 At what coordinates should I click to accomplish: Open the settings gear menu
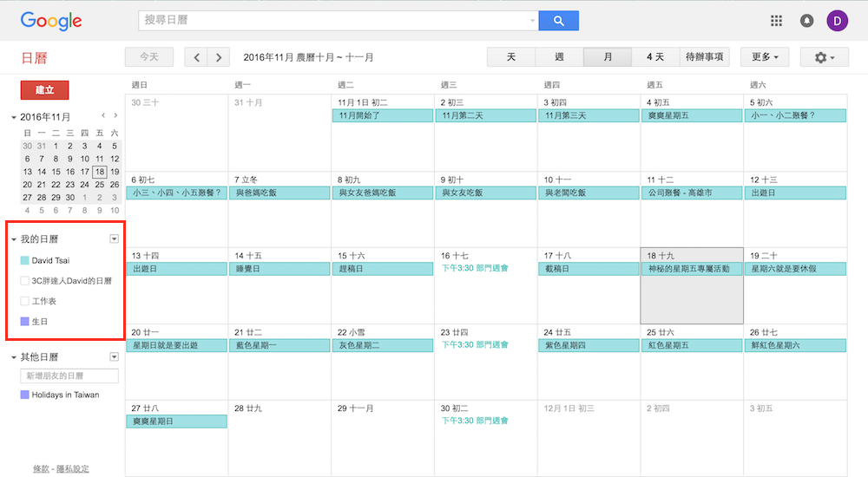tap(824, 57)
